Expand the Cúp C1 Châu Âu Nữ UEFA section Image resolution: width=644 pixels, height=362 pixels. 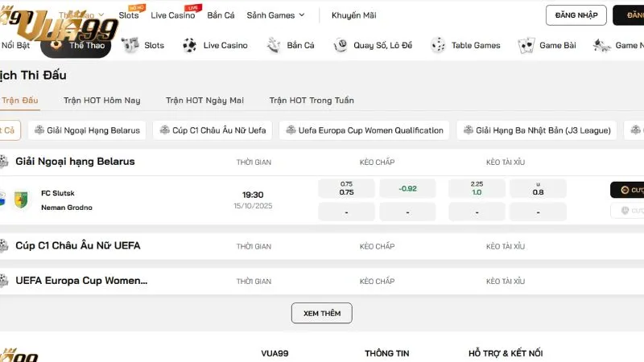click(x=78, y=245)
